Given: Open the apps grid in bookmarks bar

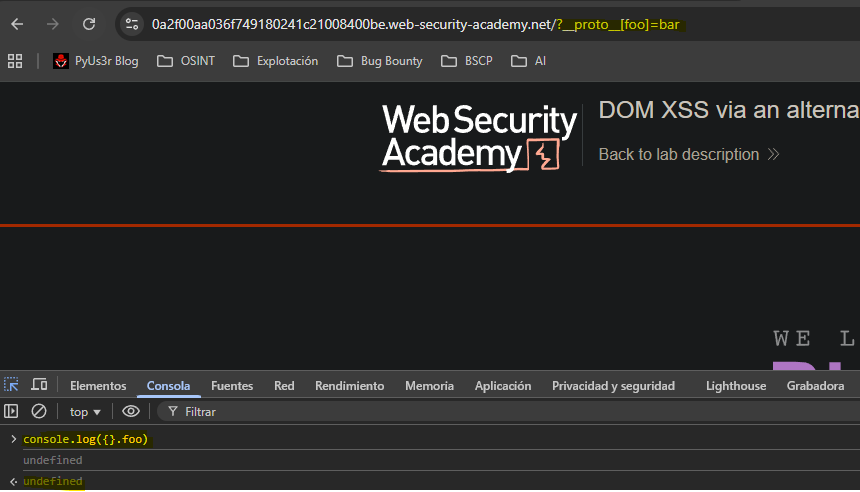Looking at the screenshot, I should (x=15, y=61).
